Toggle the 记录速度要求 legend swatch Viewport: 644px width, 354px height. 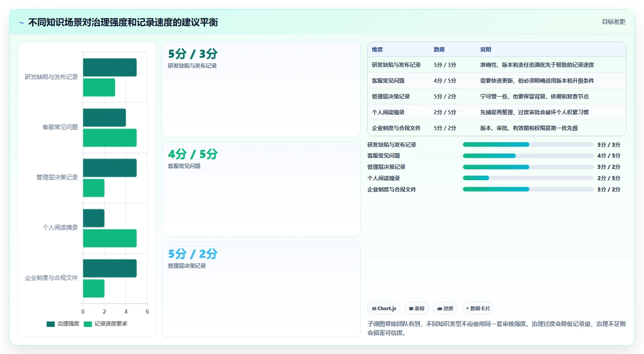click(x=88, y=324)
